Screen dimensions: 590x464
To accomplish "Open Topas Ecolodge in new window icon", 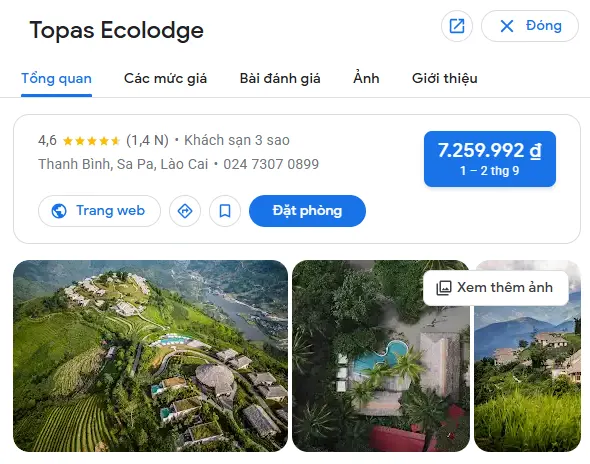I will (x=457, y=26).
